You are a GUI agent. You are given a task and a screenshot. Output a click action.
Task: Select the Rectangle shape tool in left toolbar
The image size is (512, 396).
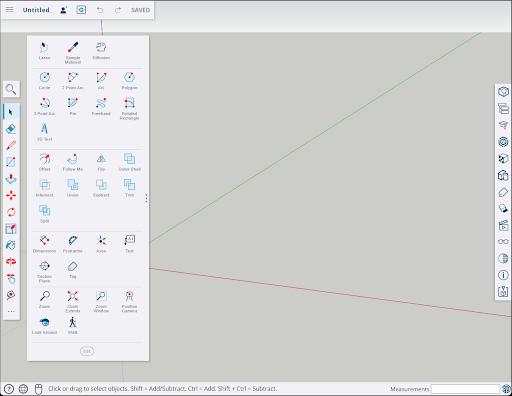pyautogui.click(x=11, y=162)
